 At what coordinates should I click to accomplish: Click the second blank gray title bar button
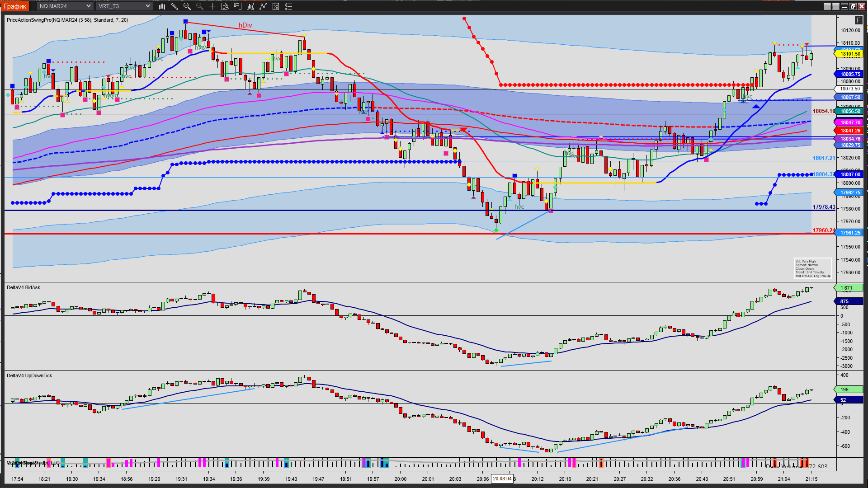(x=836, y=6)
